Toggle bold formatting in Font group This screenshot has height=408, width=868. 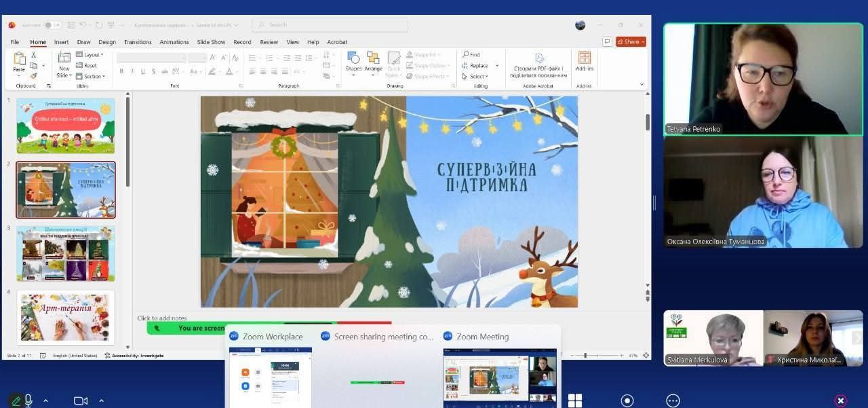[122, 71]
